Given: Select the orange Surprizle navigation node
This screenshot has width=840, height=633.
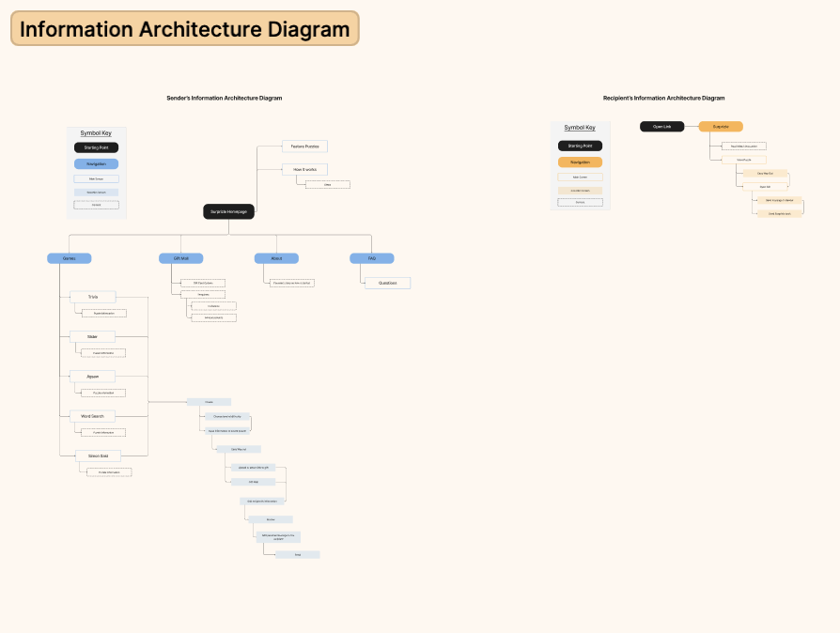Looking at the screenshot, I should (x=721, y=127).
